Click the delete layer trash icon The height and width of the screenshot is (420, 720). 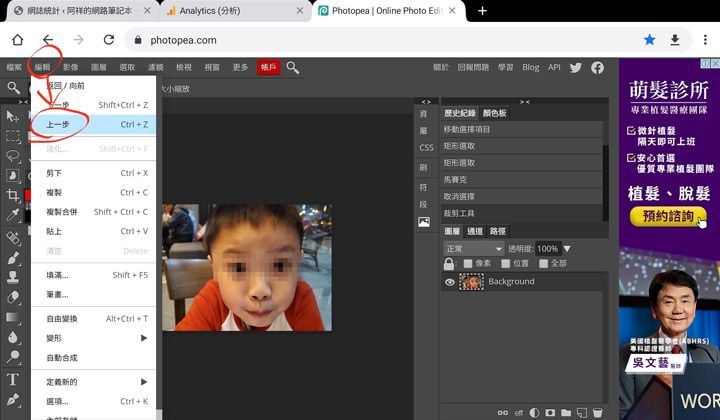point(598,412)
